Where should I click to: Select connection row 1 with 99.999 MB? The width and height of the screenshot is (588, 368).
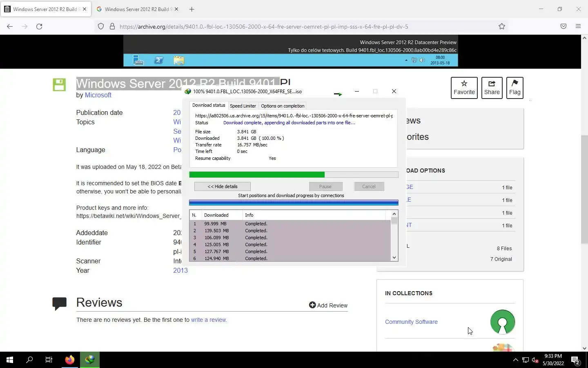tap(290, 224)
